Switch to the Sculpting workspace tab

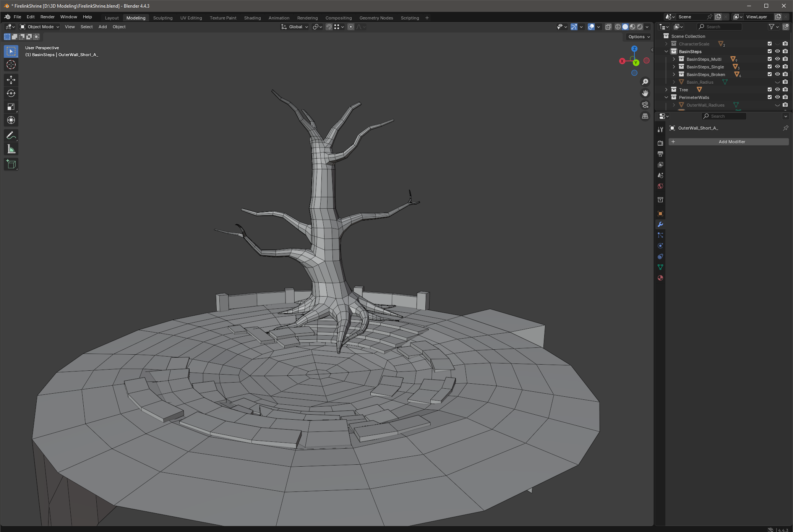[x=163, y=18]
